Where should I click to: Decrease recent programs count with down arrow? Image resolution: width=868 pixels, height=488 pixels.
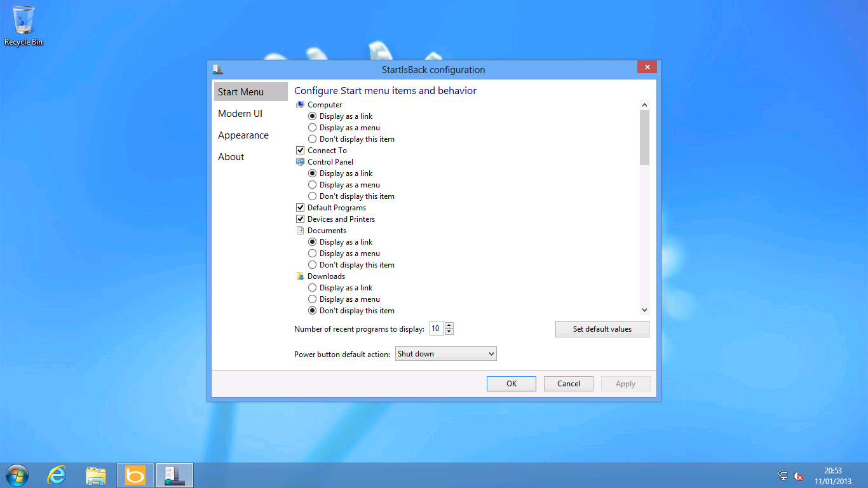(x=449, y=332)
